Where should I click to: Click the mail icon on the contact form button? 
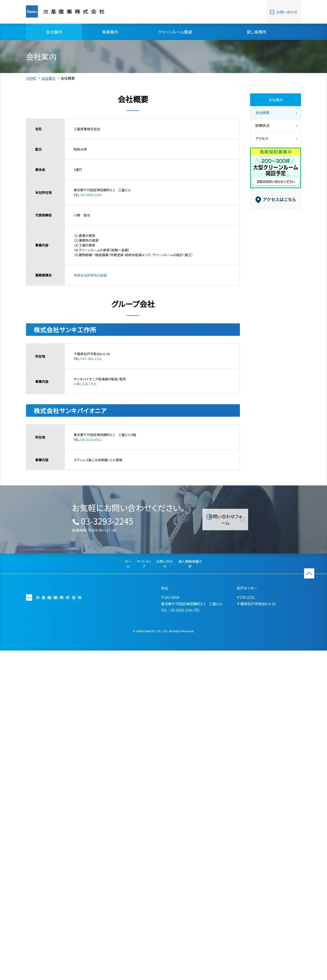[209, 517]
